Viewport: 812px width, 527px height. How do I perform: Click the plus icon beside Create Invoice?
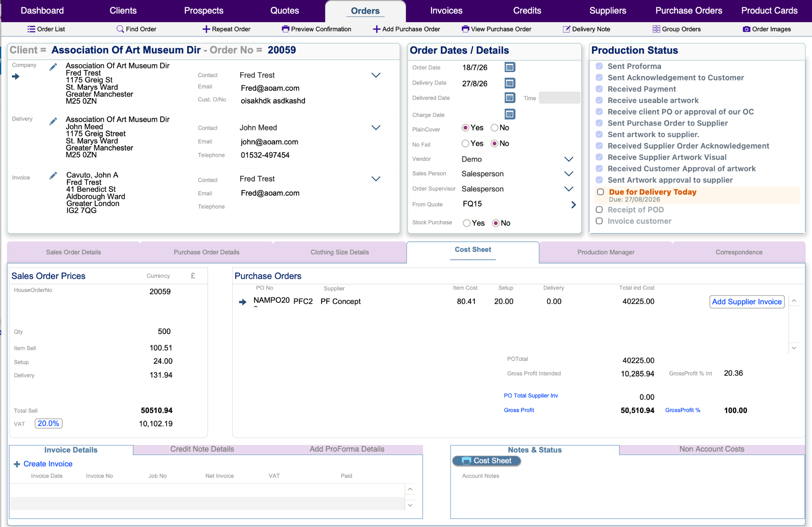point(17,464)
